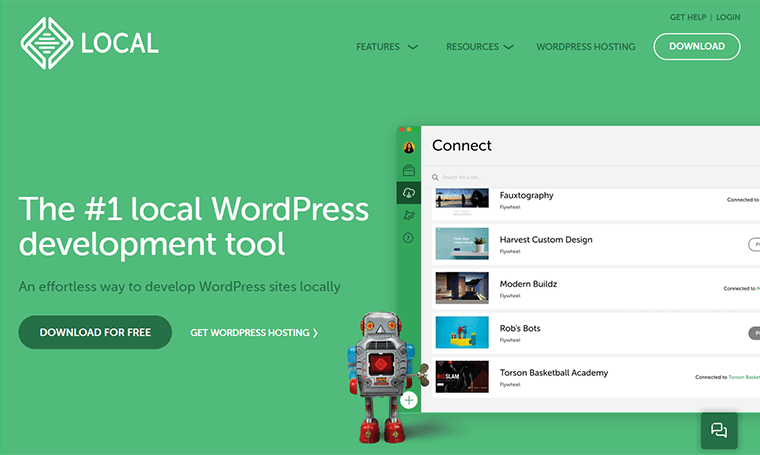Click the LOCAL wordmark text

[x=120, y=43]
